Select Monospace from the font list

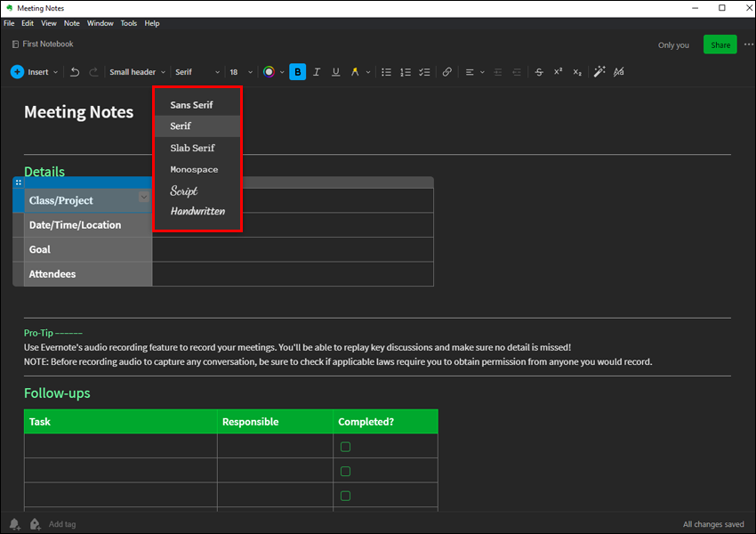(194, 169)
